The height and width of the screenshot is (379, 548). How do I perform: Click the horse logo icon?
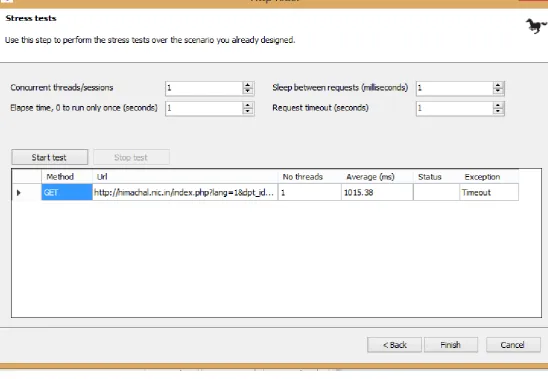(x=536, y=26)
